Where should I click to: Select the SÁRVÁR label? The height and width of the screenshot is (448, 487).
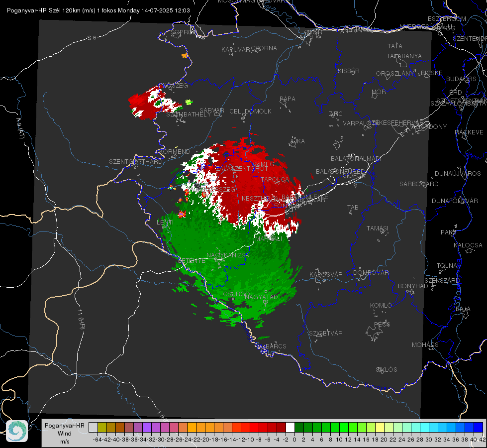tap(212, 111)
